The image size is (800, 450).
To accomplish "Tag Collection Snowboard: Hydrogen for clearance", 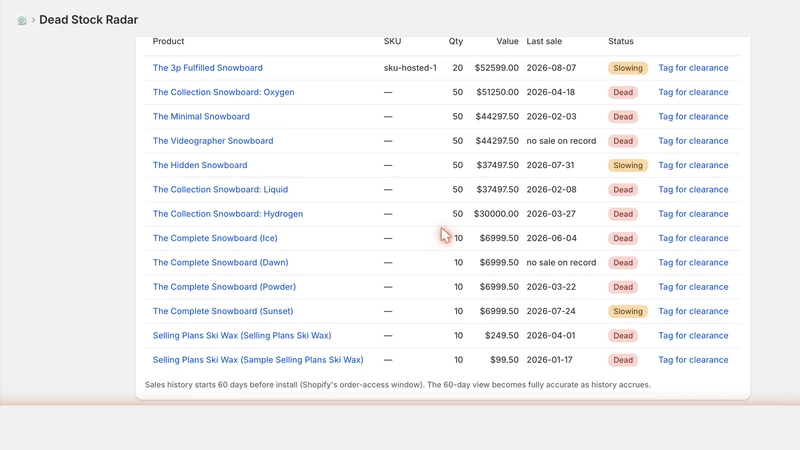I will pyautogui.click(x=693, y=214).
